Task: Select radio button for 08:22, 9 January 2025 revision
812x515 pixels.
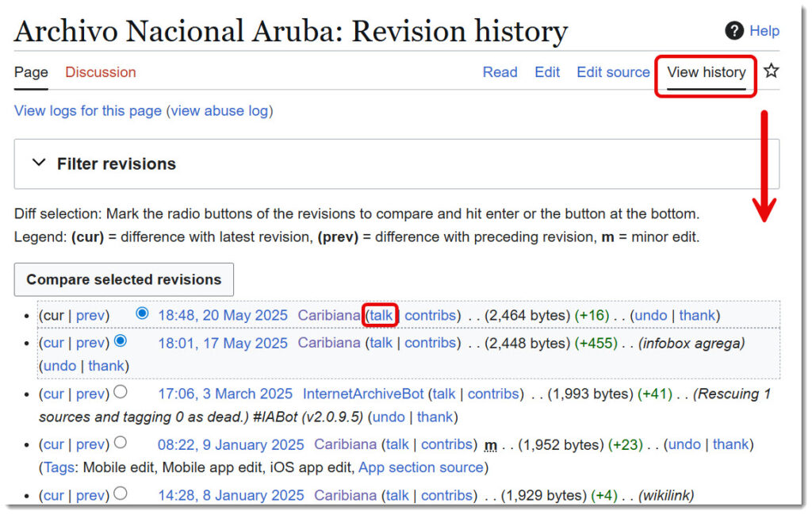Action: [x=121, y=443]
